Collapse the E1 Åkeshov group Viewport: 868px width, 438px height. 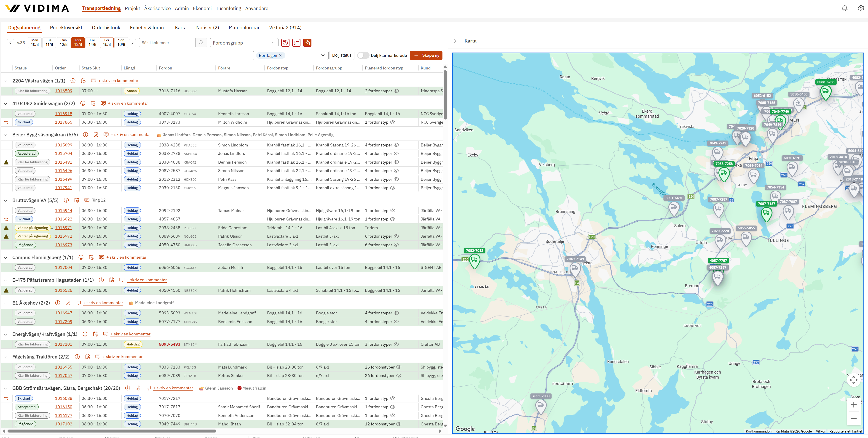coord(5,303)
